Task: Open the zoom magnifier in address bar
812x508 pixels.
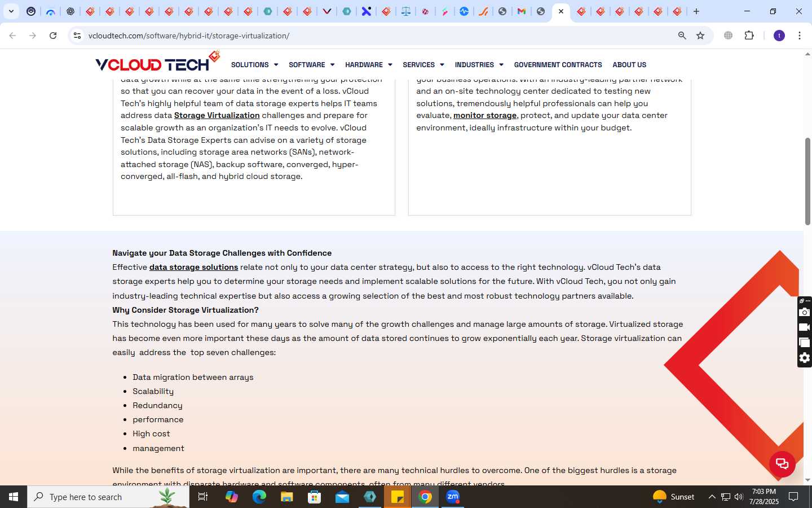Action: [682, 36]
